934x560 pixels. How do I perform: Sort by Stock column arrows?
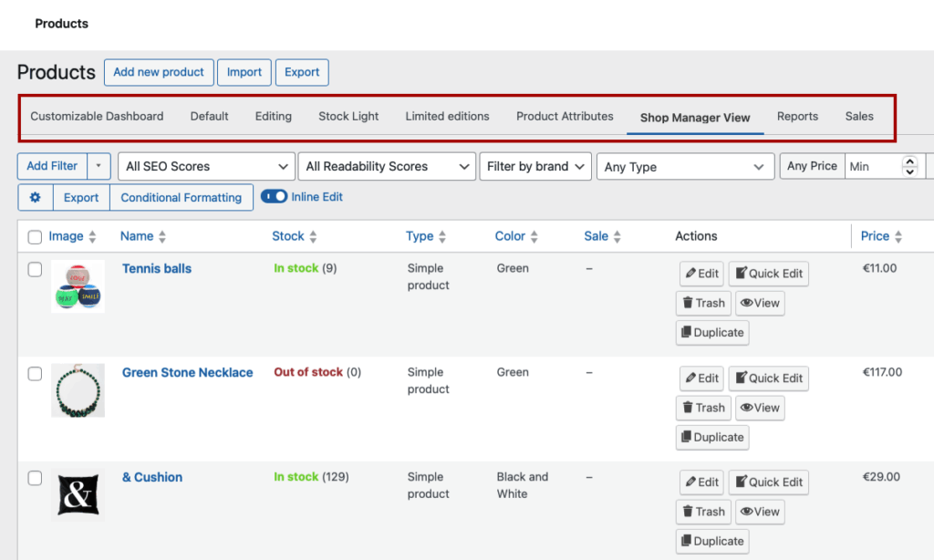pyautogui.click(x=313, y=237)
